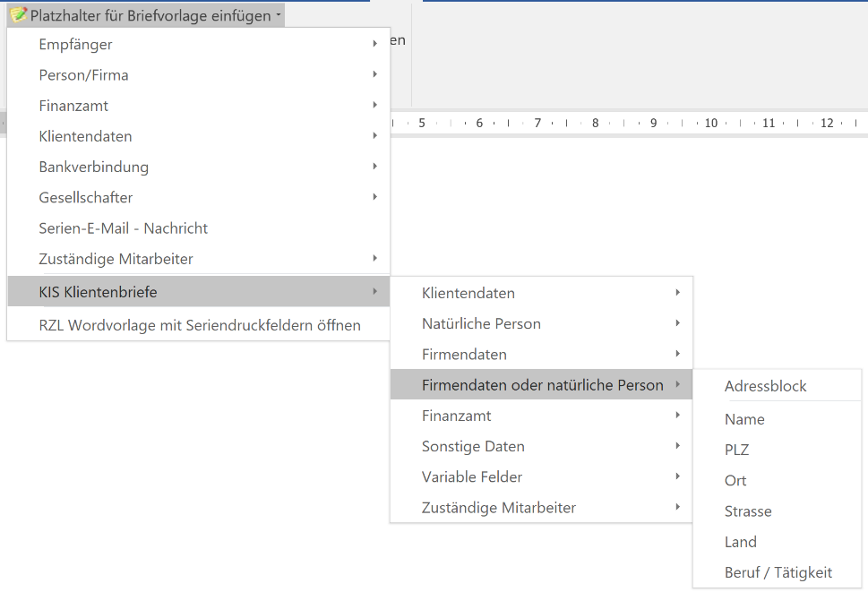Click the notepad icon beside Platzhalter
Screen dimensions: 868x592
pos(18,15)
